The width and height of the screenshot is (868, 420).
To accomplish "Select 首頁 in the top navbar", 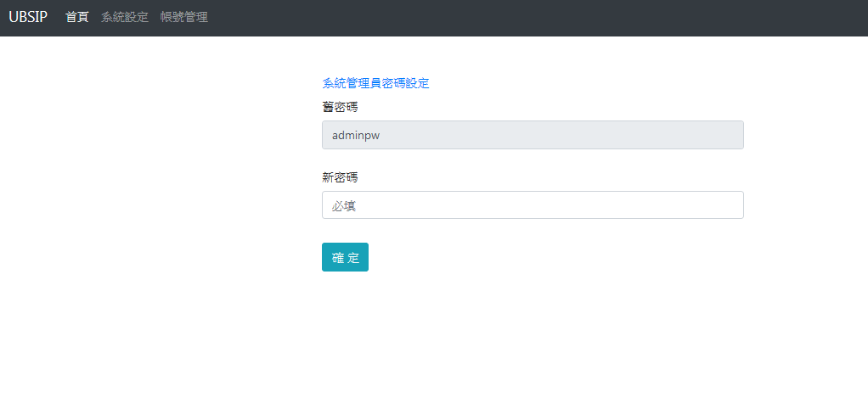I will click(x=77, y=17).
